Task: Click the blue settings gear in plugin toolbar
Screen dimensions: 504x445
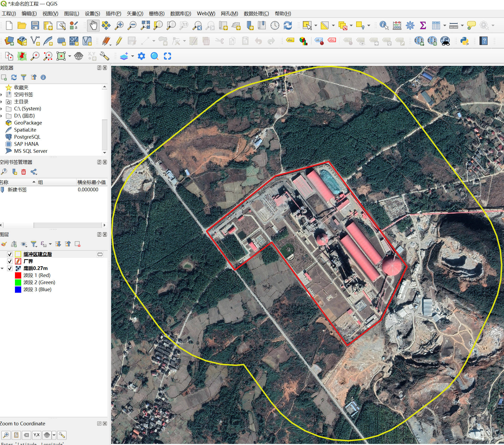Action: tap(141, 56)
